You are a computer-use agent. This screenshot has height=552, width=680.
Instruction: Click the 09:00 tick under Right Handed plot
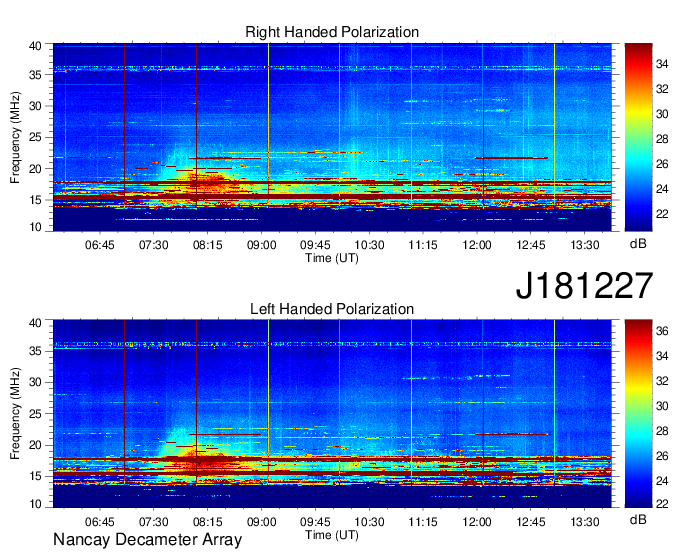(262, 245)
